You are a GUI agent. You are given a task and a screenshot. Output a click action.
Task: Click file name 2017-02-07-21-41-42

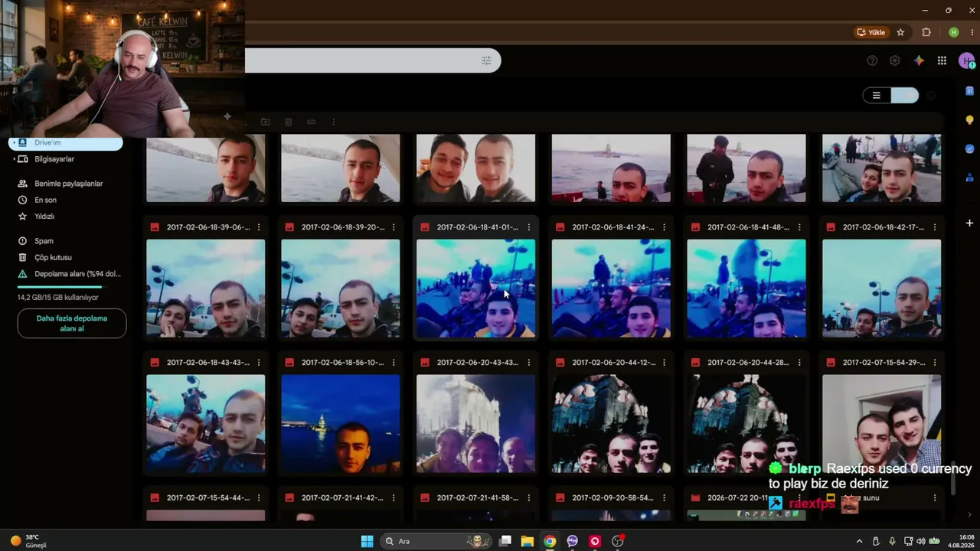coord(342,498)
